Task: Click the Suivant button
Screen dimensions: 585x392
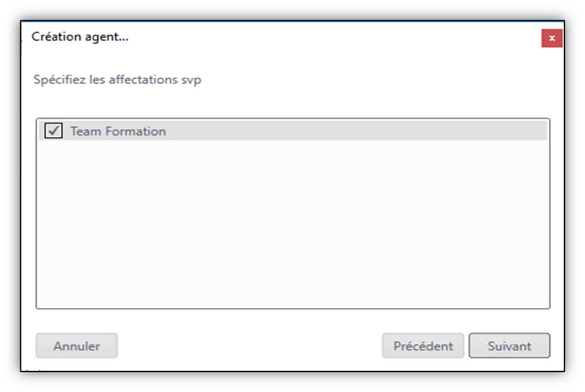Action: (509, 345)
